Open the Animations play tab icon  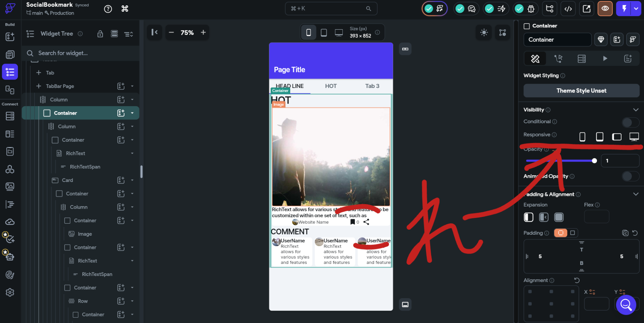[x=605, y=59]
